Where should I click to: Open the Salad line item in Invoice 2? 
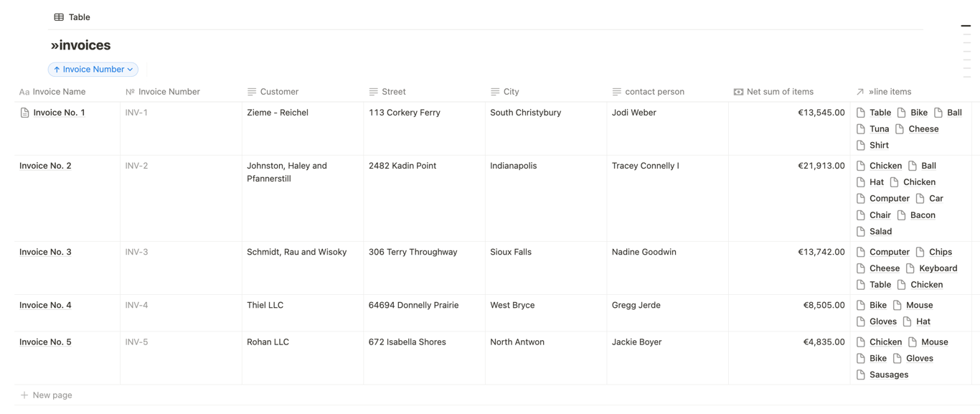click(880, 232)
